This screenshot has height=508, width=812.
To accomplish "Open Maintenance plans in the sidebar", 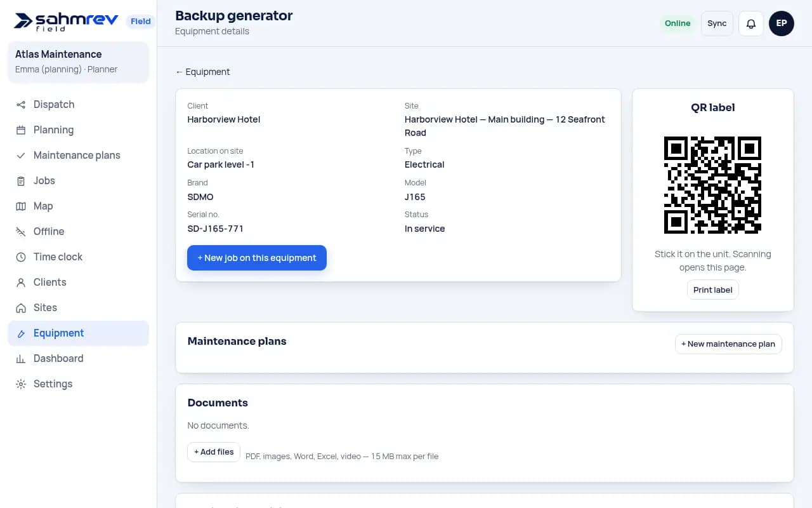I will coord(78,156).
